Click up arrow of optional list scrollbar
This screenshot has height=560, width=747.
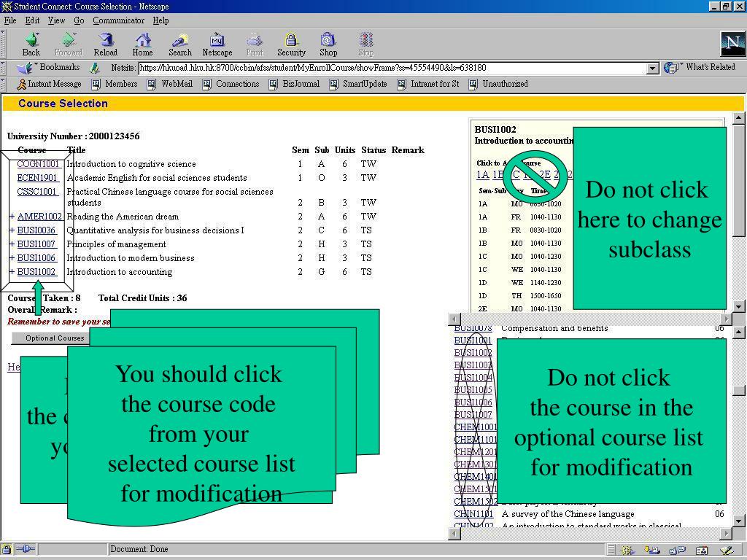[738, 332]
